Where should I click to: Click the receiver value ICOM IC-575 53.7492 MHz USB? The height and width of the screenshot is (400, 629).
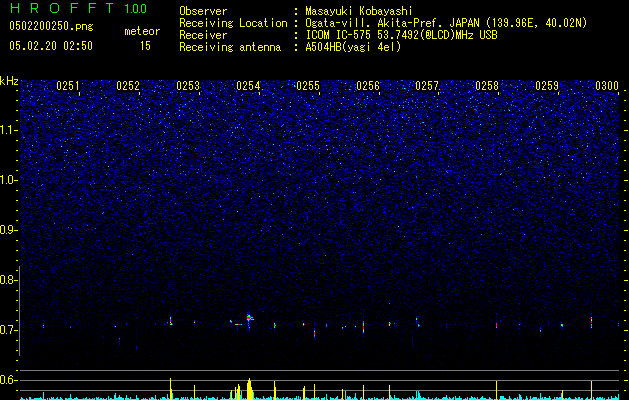(x=401, y=35)
